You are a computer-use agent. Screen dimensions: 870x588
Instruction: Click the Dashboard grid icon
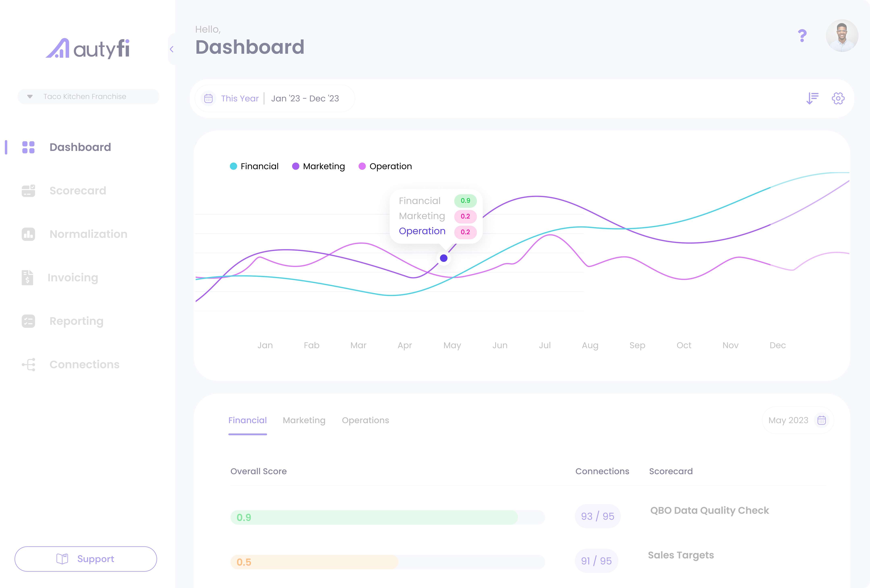click(28, 147)
